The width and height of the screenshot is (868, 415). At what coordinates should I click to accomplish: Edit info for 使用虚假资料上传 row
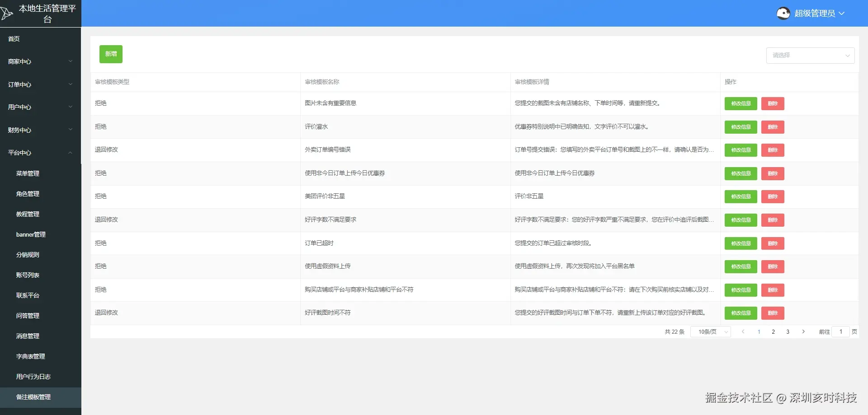click(741, 266)
